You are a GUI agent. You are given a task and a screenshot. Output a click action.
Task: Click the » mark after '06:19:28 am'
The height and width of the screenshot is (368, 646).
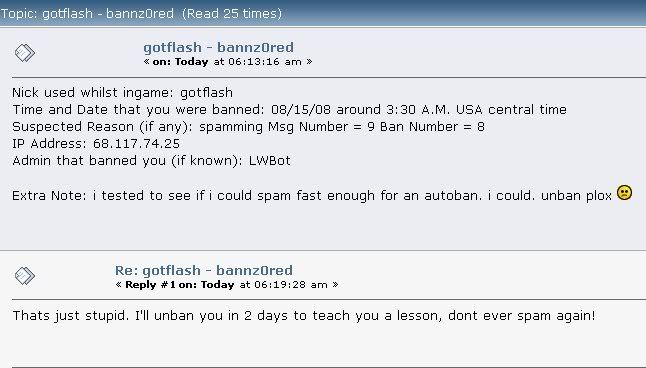pyautogui.click(x=335, y=285)
